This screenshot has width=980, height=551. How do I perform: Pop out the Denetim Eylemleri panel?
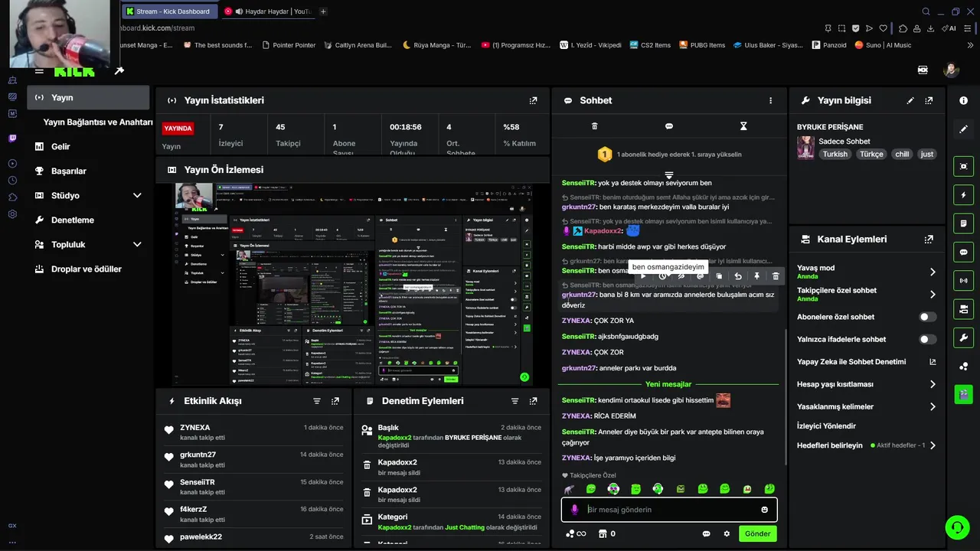(533, 401)
